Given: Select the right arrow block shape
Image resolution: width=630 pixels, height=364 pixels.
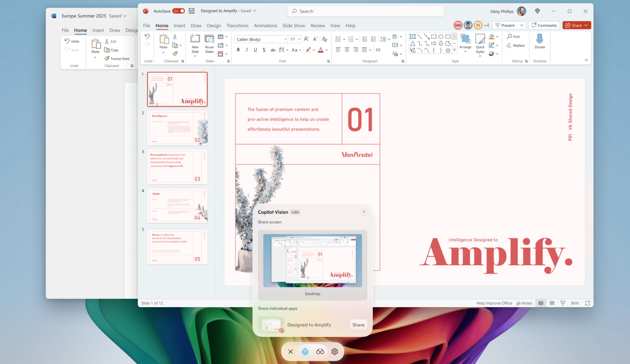Looking at the screenshot, I should (x=433, y=44).
